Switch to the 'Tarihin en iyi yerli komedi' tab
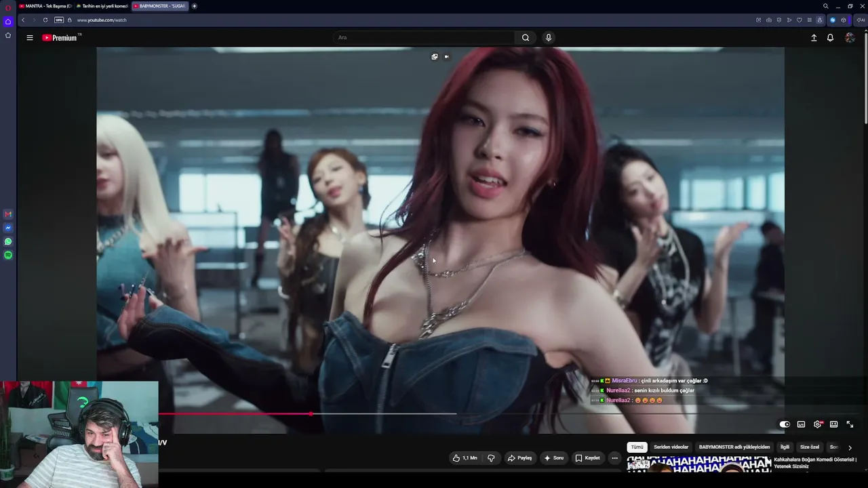This screenshot has width=868, height=488. pyautogui.click(x=102, y=6)
